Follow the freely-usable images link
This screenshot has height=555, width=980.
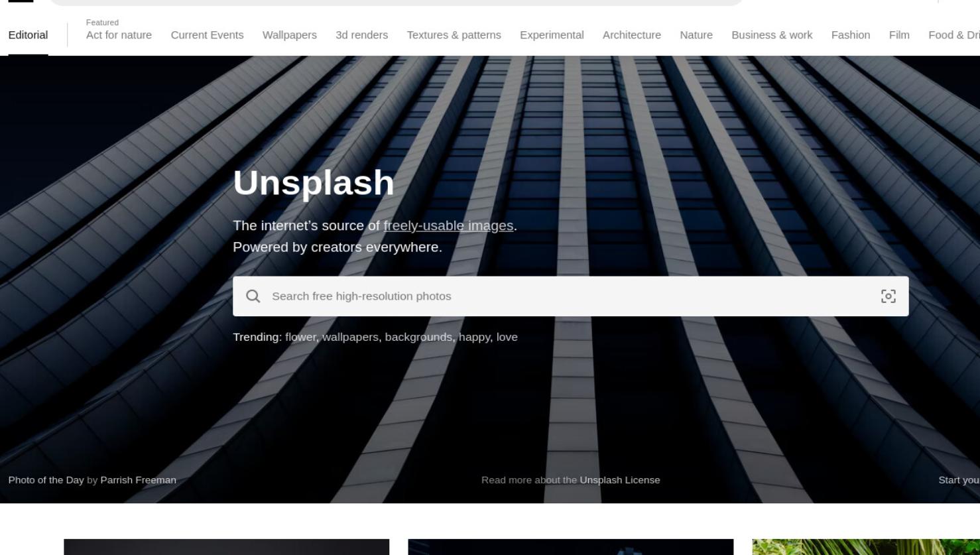pos(448,226)
